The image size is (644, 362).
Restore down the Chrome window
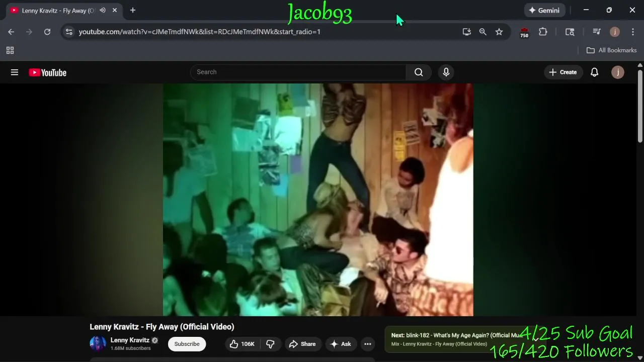pyautogui.click(x=609, y=10)
